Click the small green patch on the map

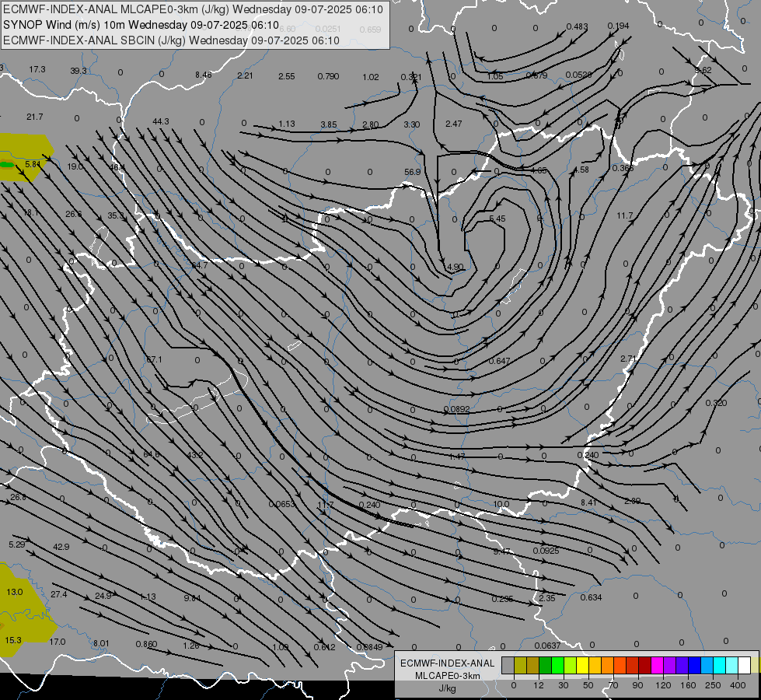[x=7, y=165]
